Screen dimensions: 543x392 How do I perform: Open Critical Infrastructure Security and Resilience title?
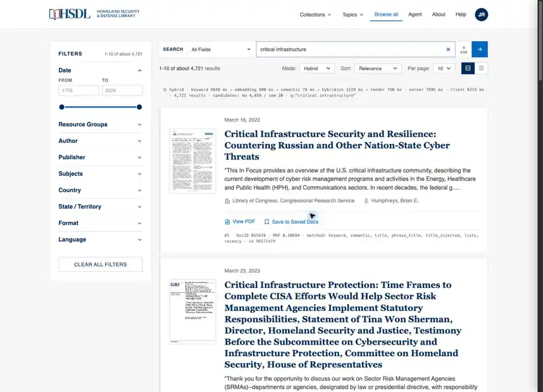[337, 145]
